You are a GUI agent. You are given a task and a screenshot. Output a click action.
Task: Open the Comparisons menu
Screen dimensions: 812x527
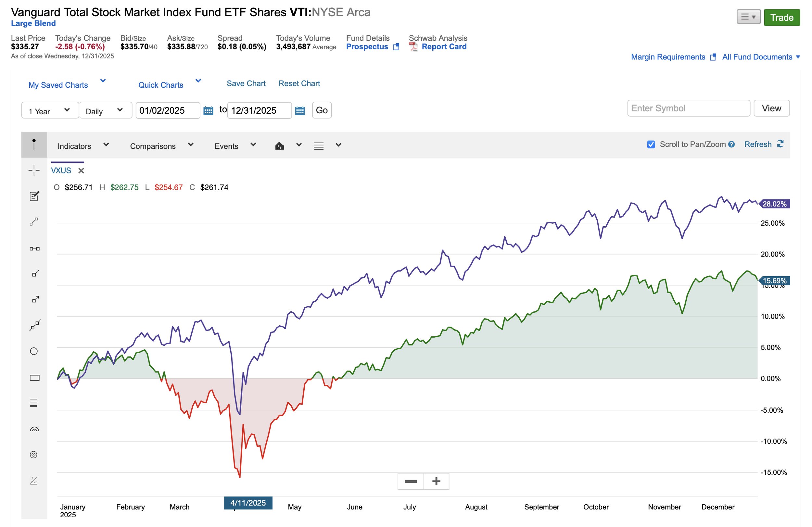(x=161, y=146)
